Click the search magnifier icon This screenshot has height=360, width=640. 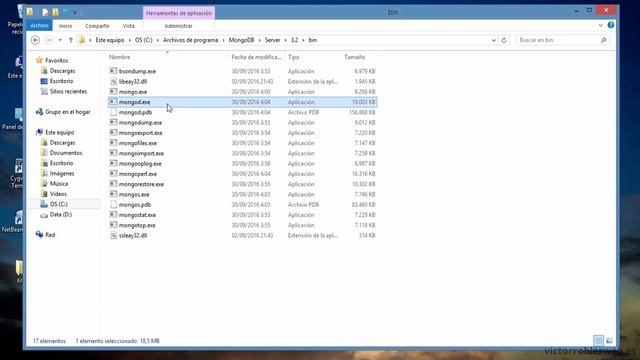(604, 40)
